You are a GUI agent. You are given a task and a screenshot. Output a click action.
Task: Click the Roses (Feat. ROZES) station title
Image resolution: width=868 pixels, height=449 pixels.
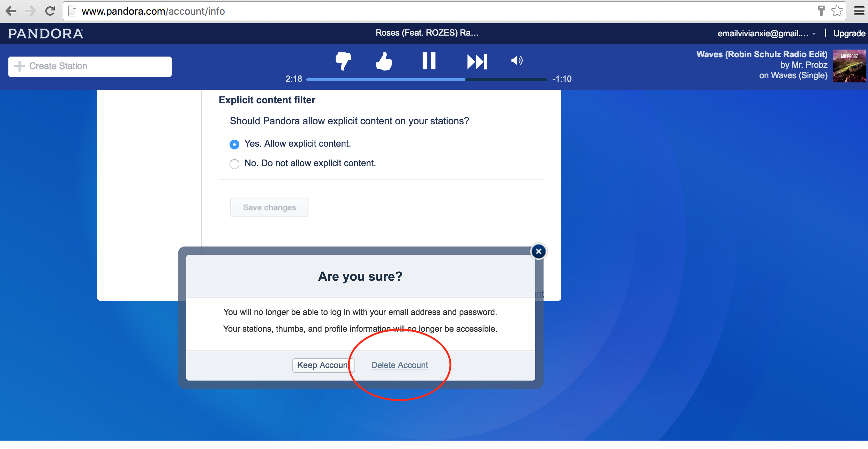pos(427,33)
